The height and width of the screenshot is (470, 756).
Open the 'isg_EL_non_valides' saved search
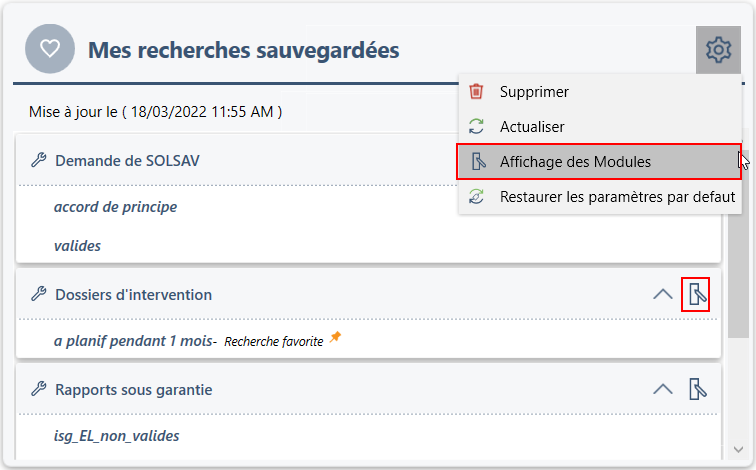(116, 435)
